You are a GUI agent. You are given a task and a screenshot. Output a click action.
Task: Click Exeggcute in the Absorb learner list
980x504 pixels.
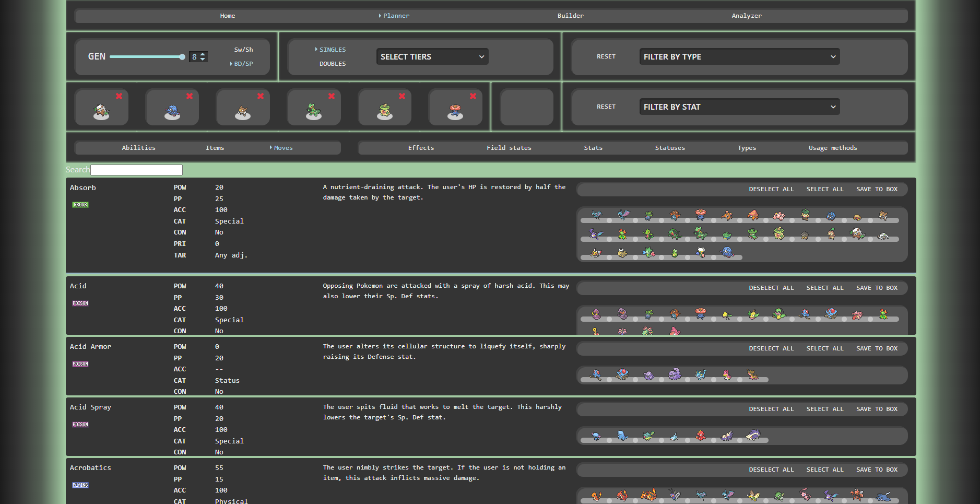click(x=778, y=216)
